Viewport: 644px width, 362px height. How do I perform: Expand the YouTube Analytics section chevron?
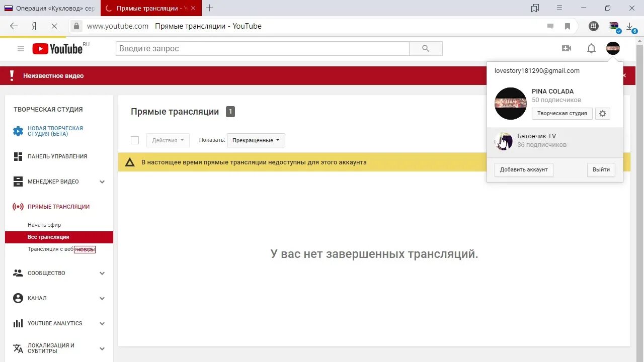click(102, 324)
